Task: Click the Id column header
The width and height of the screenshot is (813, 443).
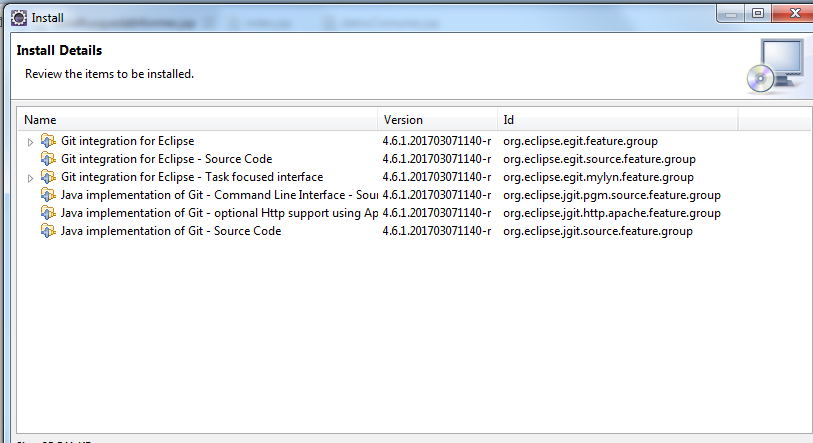Action: [x=617, y=120]
